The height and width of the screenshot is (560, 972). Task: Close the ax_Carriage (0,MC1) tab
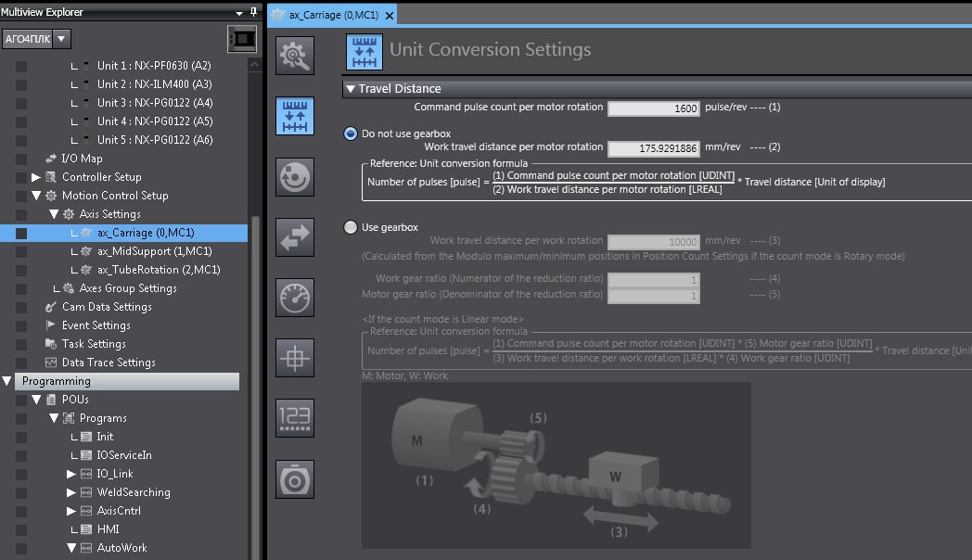[390, 16]
